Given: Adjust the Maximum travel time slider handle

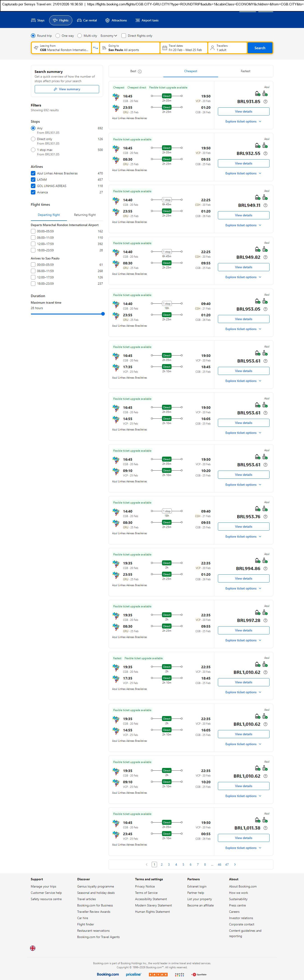Looking at the screenshot, I should [x=103, y=314].
